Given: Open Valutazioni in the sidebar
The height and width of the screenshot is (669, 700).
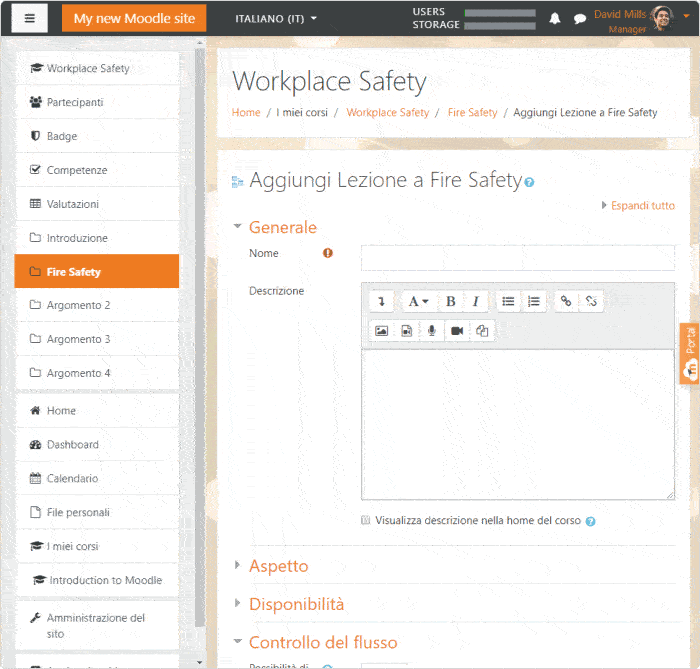Looking at the screenshot, I should coord(73,204).
